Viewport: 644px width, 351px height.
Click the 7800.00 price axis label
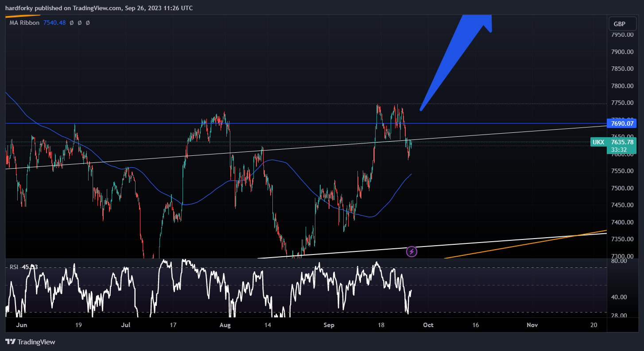pyautogui.click(x=622, y=86)
